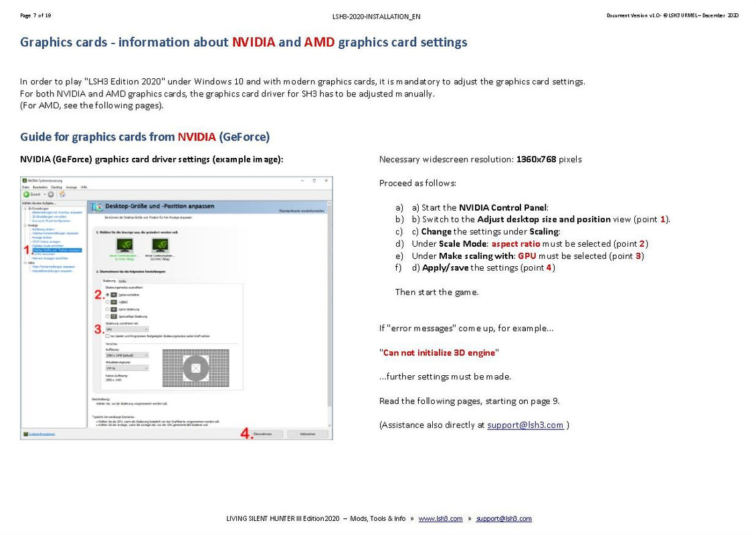The image size is (756, 535).
Task: Open the Hilfe menu
Action: pos(84,187)
